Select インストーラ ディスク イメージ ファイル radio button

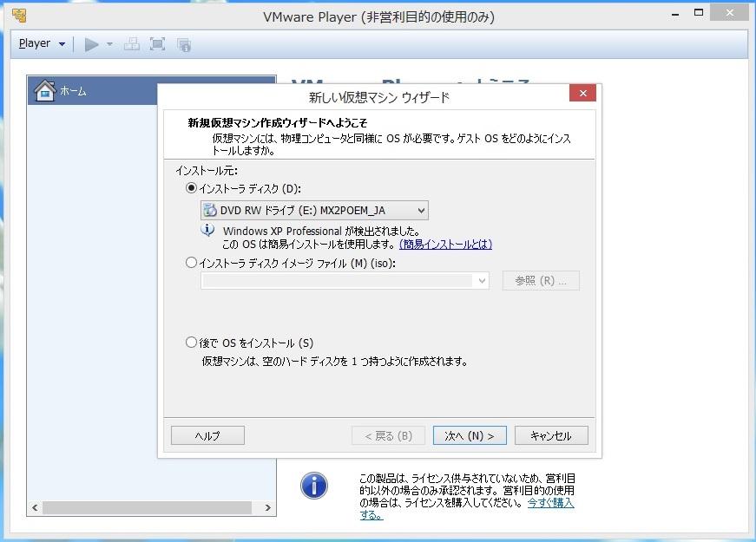coord(192,263)
